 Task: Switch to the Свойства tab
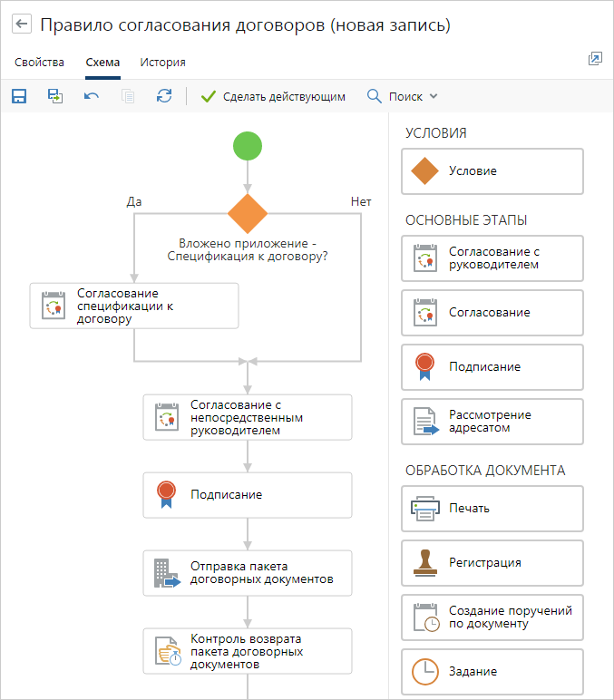39,63
